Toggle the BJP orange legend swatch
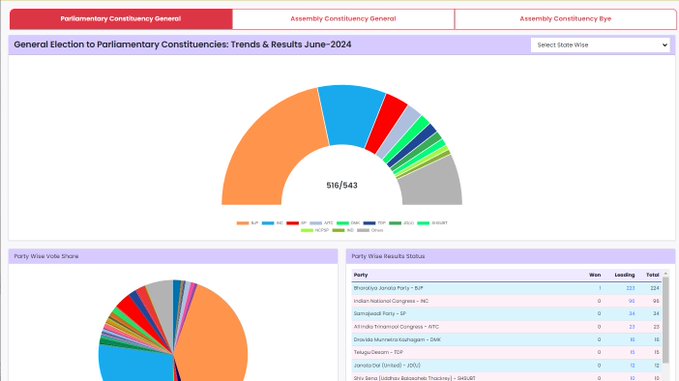This screenshot has height=381, width=679. tap(242, 223)
